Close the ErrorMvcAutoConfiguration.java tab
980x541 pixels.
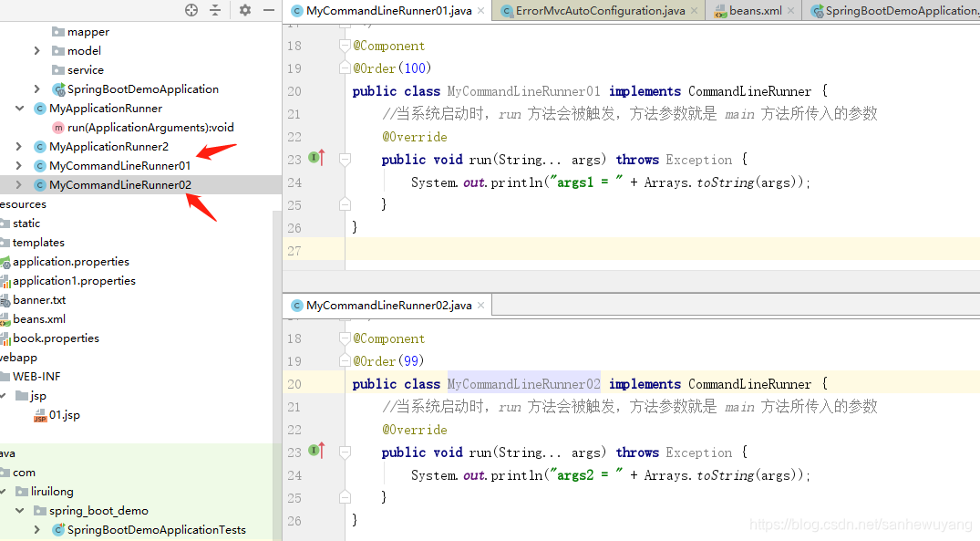[694, 11]
